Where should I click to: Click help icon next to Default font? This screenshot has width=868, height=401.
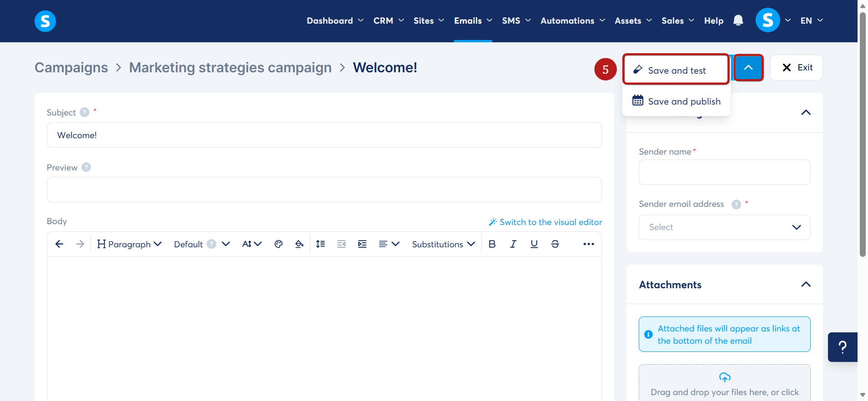click(212, 244)
